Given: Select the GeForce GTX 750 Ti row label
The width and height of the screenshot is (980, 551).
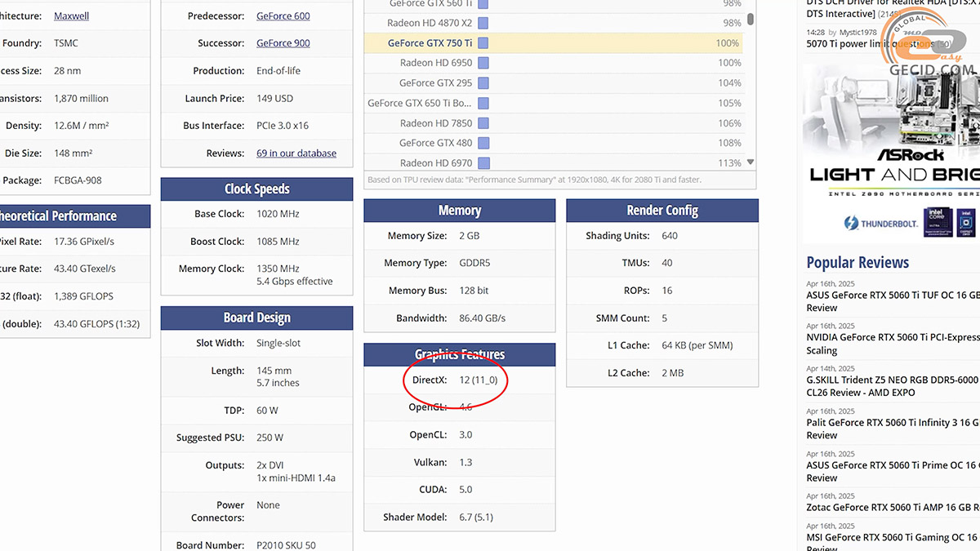Looking at the screenshot, I should 430,43.
